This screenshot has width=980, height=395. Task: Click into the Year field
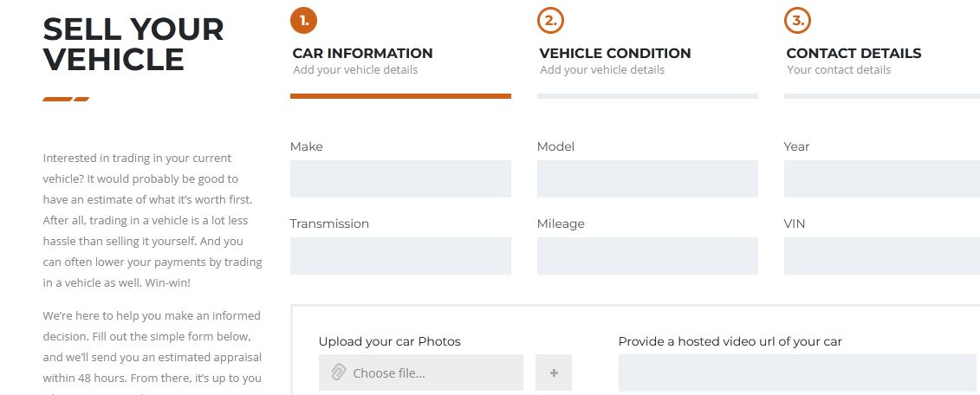882,178
